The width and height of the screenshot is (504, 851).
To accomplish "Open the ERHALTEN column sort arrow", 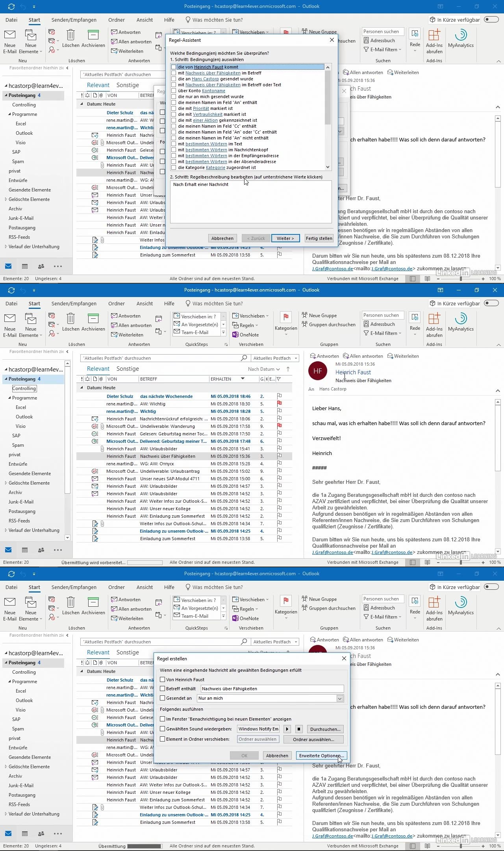I will pyautogui.click(x=243, y=379).
